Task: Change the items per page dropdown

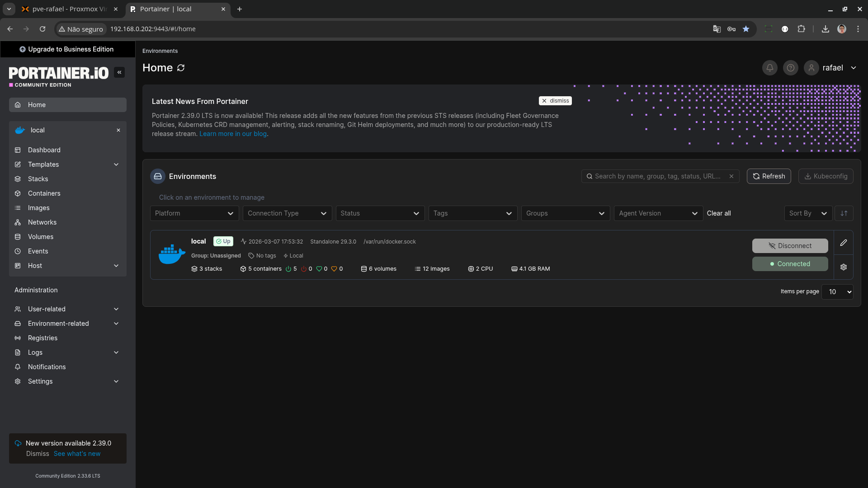Action: coord(837,292)
